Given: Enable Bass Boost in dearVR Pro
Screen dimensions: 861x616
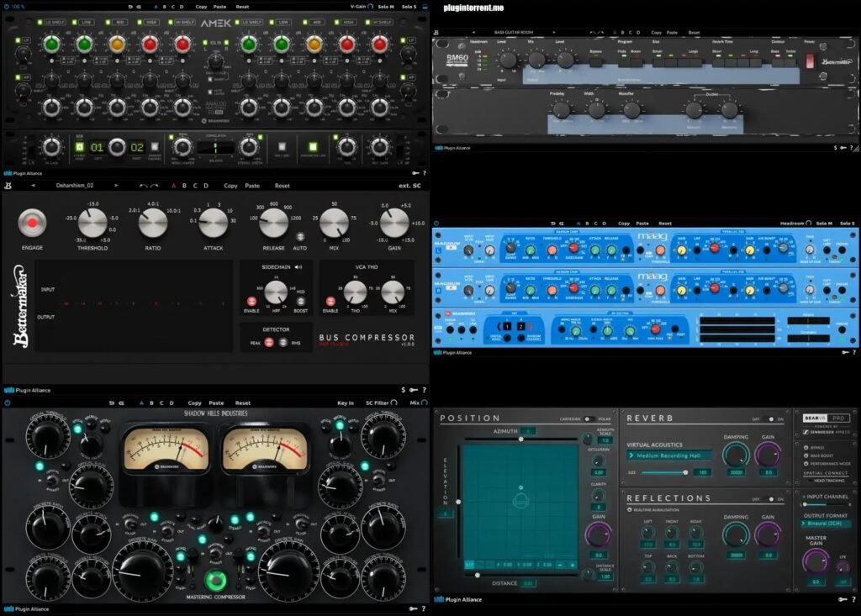Looking at the screenshot, I should click(806, 455).
